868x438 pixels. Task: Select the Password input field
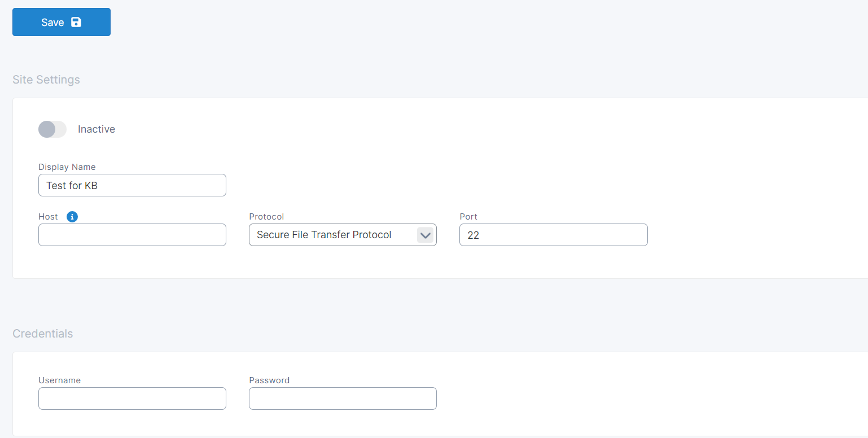(x=343, y=398)
